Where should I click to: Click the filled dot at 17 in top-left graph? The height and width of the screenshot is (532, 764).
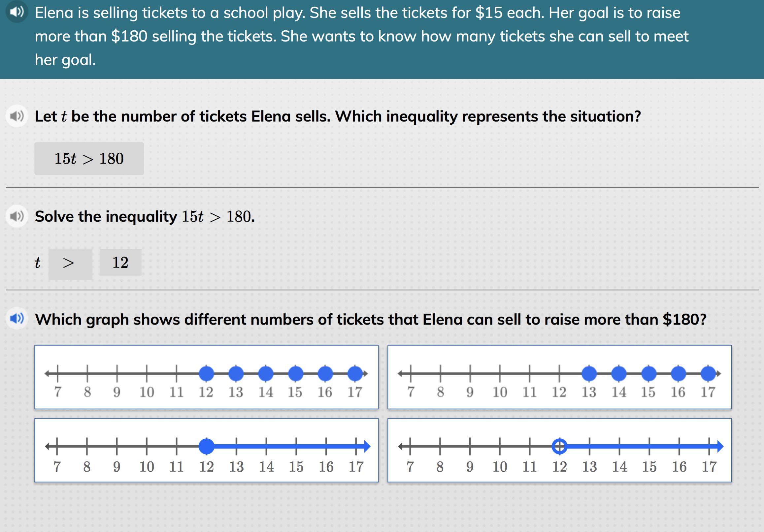click(355, 373)
